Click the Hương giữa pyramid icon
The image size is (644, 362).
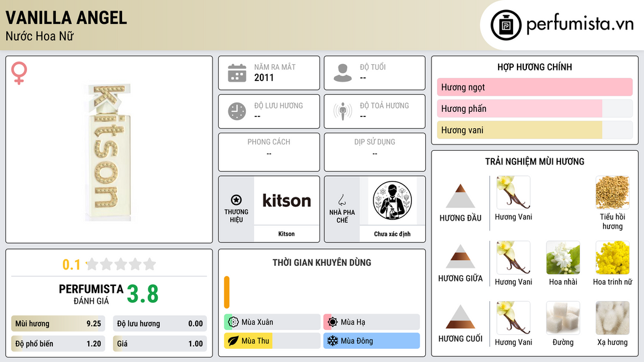(x=460, y=256)
